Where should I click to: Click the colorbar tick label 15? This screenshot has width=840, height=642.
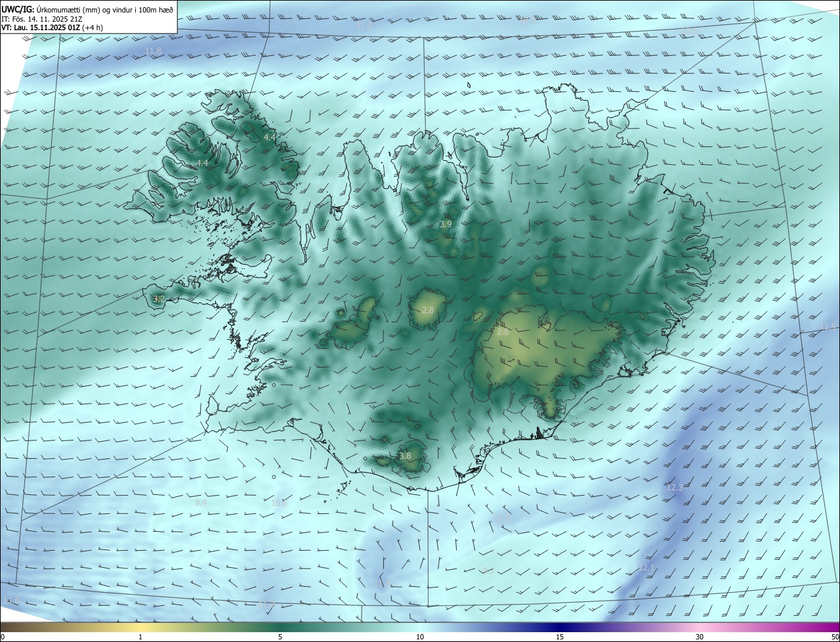coord(560,637)
